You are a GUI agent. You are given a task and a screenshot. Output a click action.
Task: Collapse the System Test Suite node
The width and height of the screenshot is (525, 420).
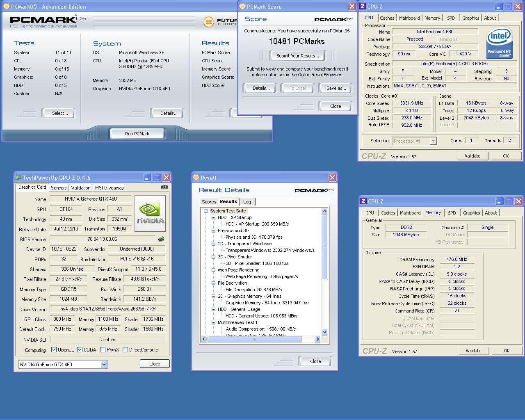[206, 211]
